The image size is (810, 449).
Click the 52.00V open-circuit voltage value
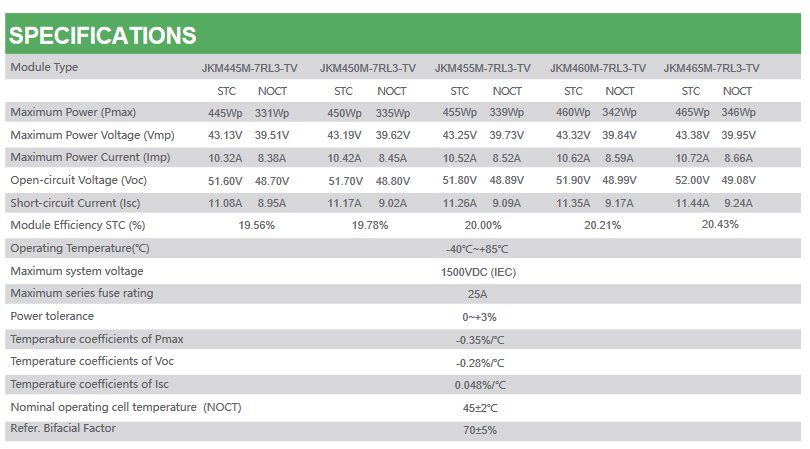coord(692,180)
